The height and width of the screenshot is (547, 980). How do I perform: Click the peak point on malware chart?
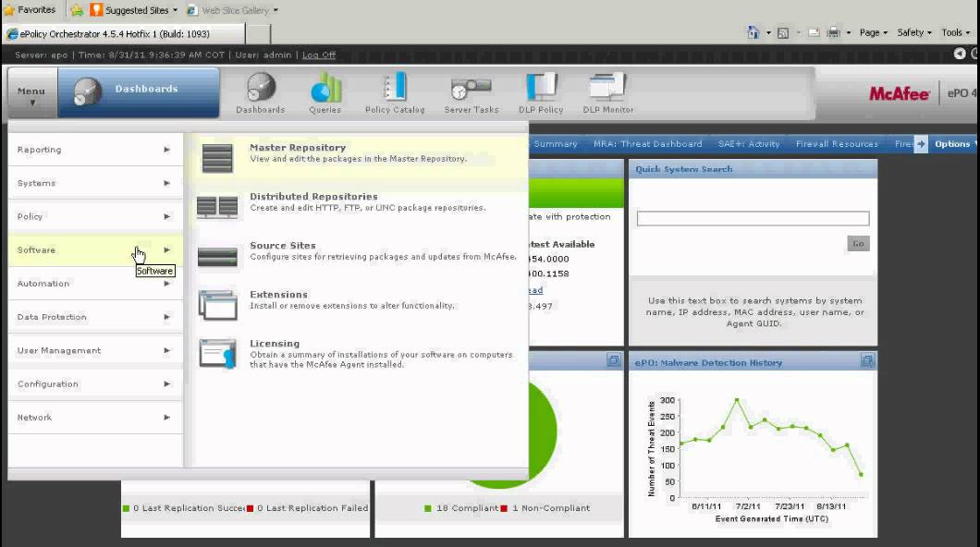[x=737, y=400]
